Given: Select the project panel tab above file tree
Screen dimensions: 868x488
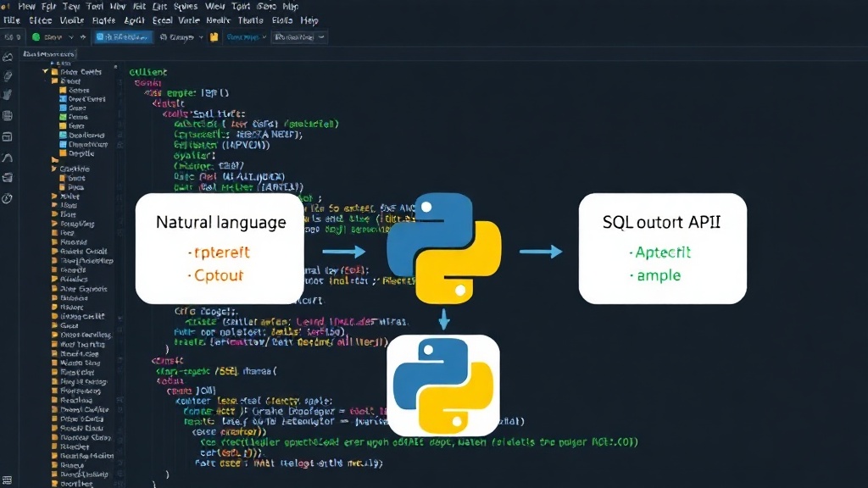Looking at the screenshot, I should click(x=48, y=54).
